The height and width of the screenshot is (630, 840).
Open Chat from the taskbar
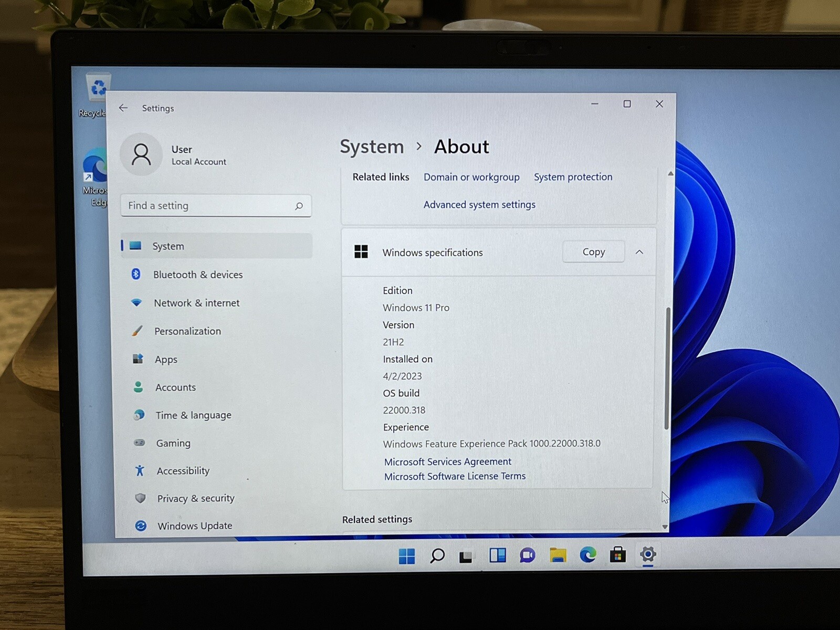pos(527,555)
